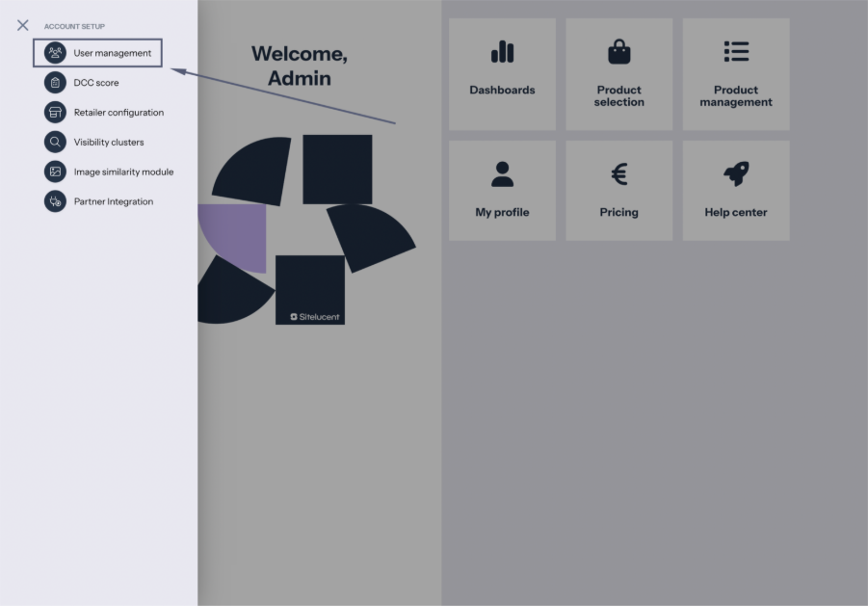This screenshot has width=868, height=607.
Task: Click the DCC score clipboard icon
Action: (x=55, y=83)
